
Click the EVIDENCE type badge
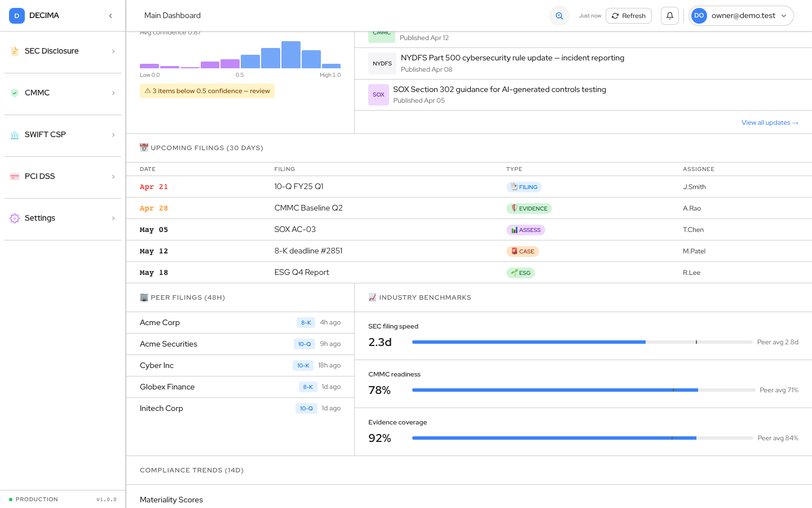pos(529,208)
